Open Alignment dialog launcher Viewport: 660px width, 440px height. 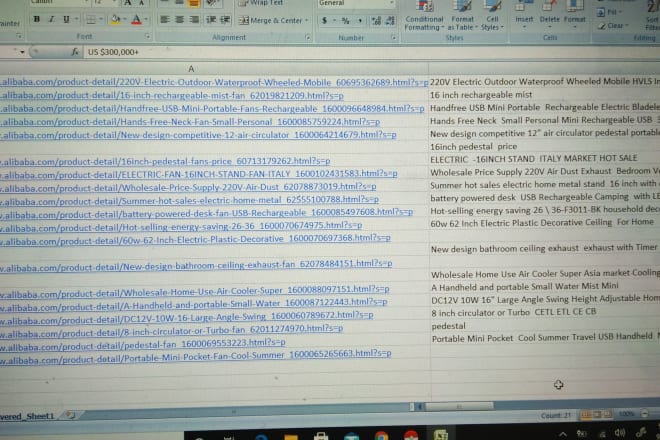308,37
